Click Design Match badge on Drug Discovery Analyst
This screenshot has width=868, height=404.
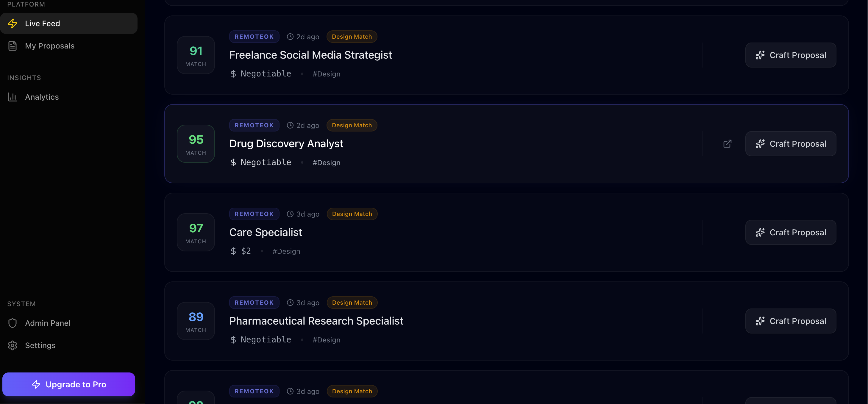pos(352,125)
